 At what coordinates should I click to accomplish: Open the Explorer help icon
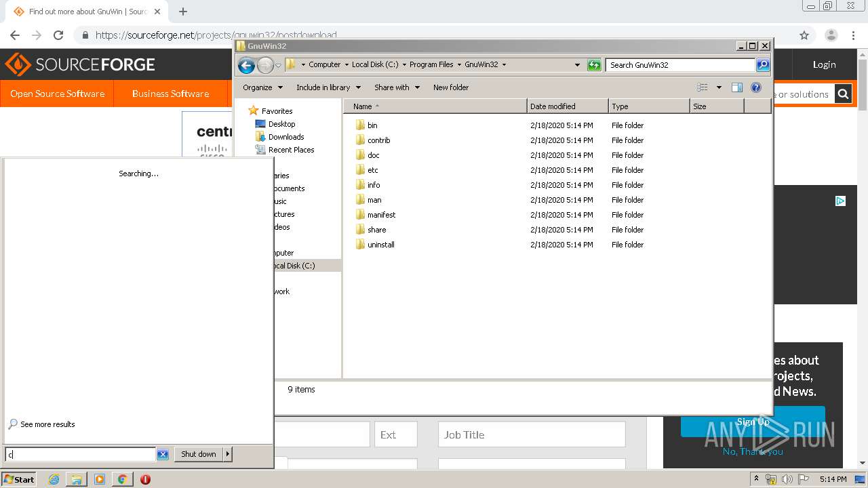(x=756, y=87)
